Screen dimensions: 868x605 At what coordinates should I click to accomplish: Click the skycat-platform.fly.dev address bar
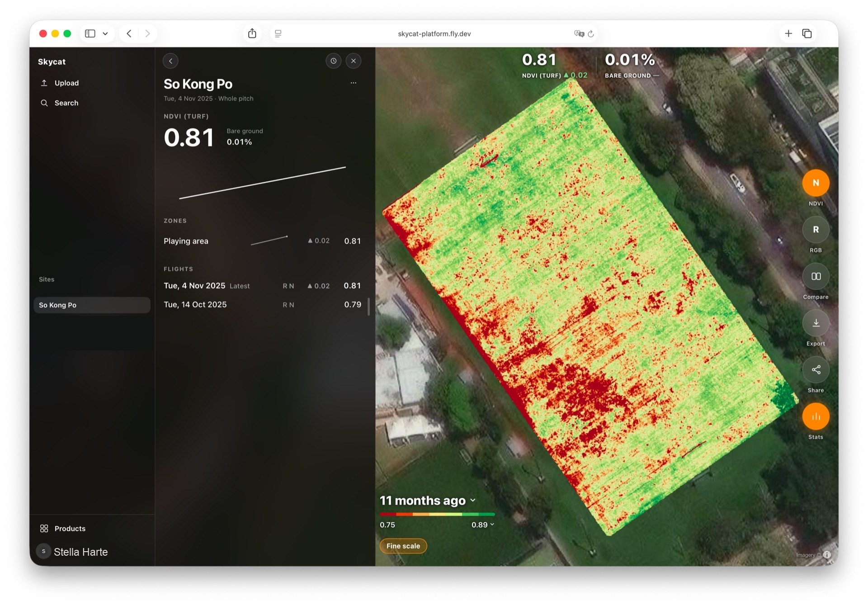pyautogui.click(x=434, y=34)
